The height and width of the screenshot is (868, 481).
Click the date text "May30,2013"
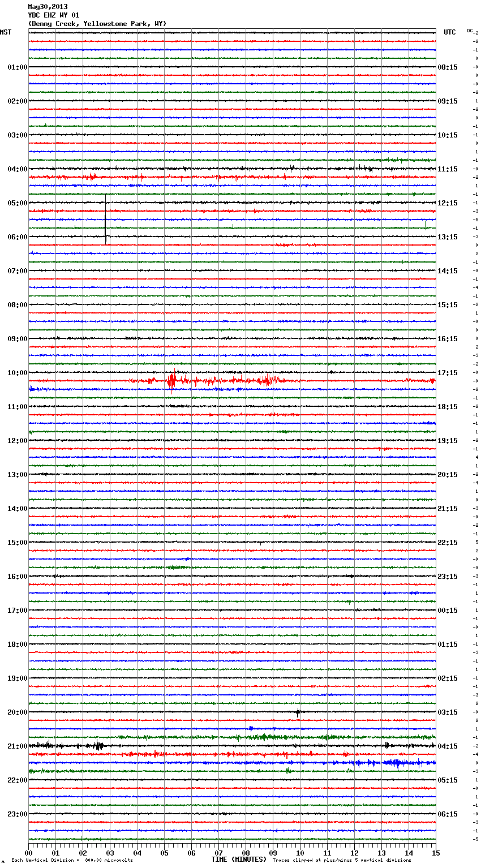click(x=48, y=7)
